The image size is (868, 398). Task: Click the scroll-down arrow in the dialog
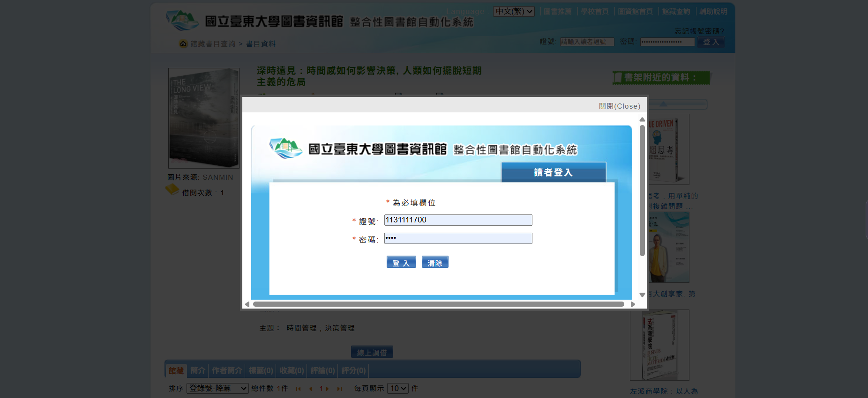pos(642,295)
